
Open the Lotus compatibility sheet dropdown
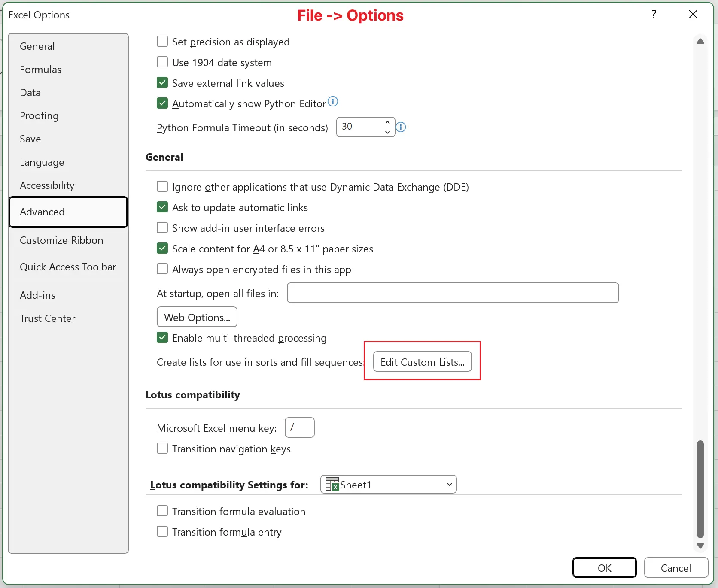tap(449, 484)
